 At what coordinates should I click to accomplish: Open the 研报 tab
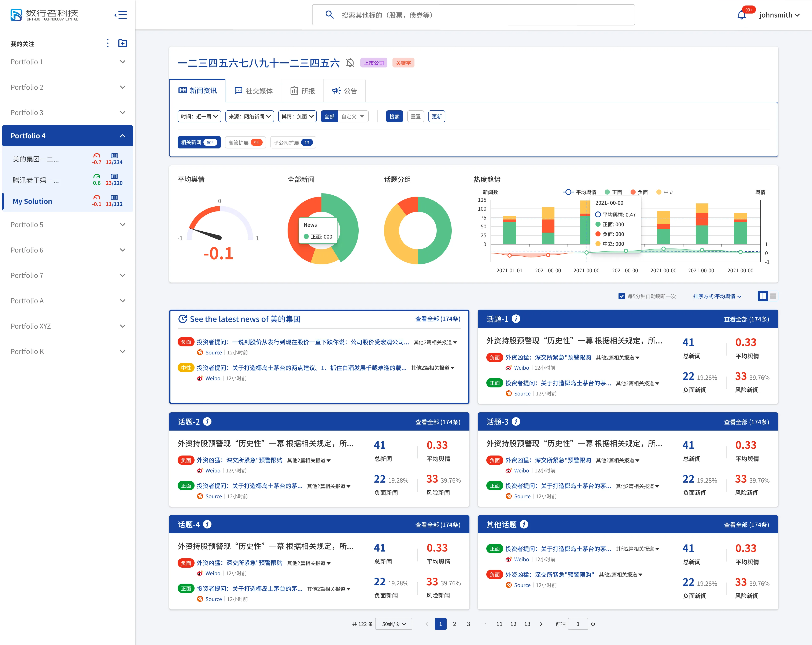point(302,91)
